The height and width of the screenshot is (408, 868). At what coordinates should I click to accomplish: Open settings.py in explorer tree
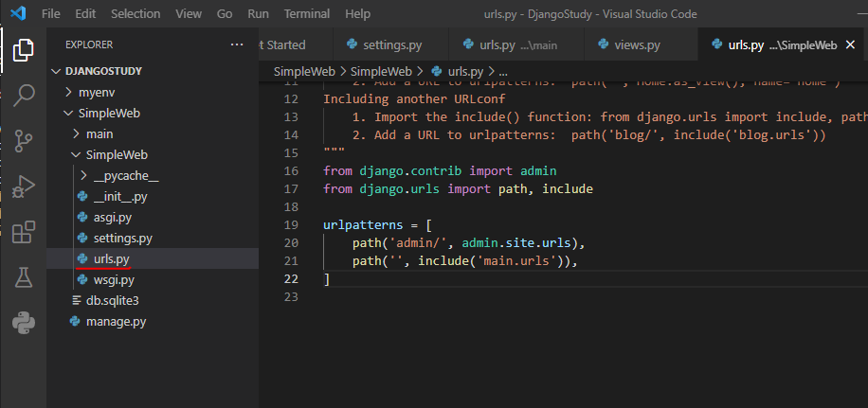click(x=153, y=239)
